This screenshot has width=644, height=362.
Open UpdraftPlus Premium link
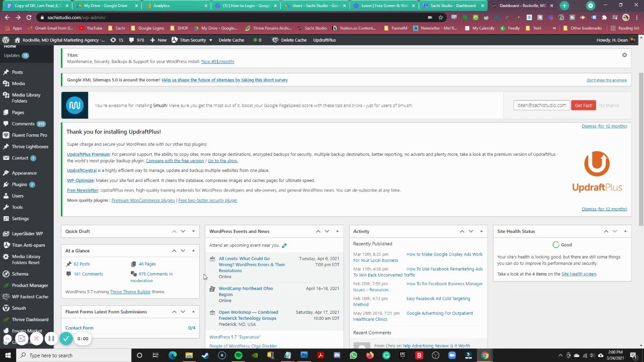click(x=88, y=154)
